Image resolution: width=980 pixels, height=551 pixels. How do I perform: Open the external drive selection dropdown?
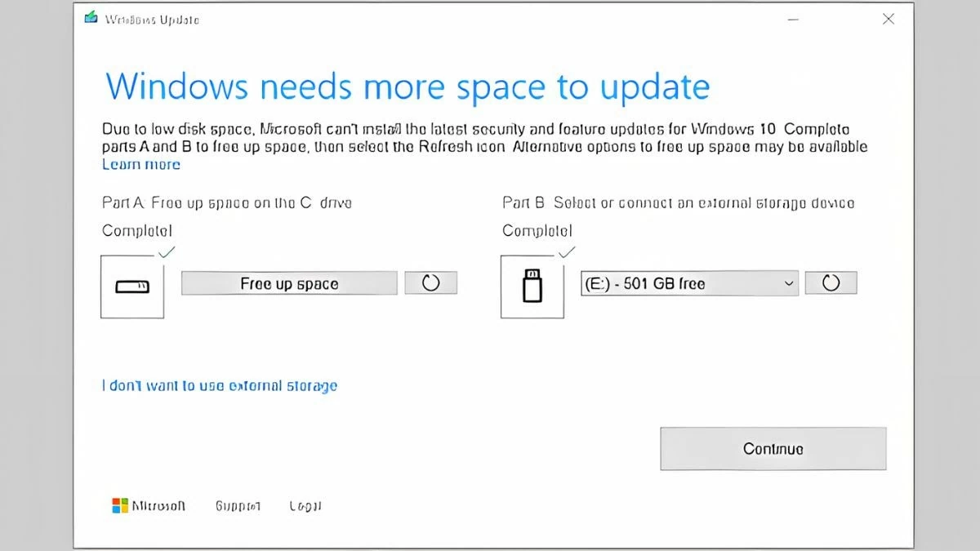pyautogui.click(x=688, y=282)
